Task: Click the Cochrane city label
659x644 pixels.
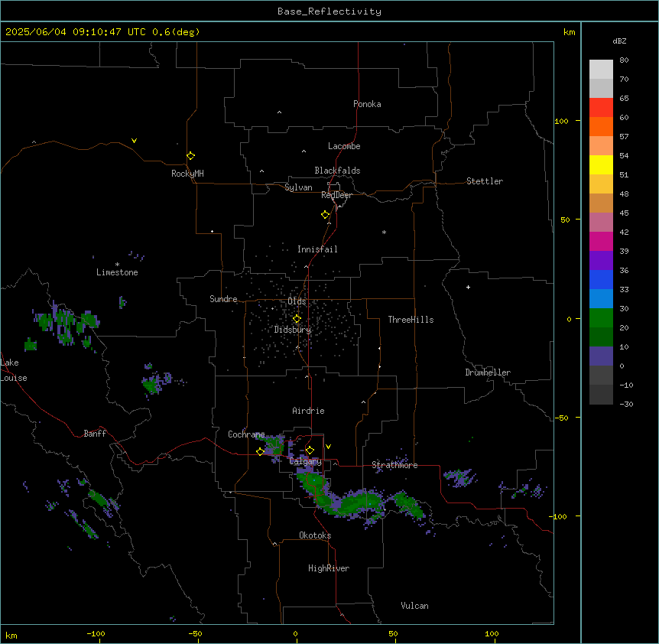Action: click(246, 434)
